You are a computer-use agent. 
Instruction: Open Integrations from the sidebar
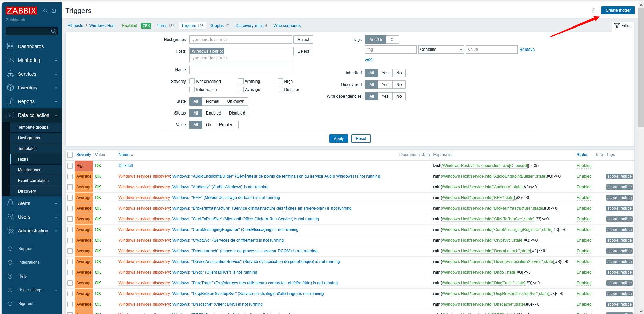(29, 262)
